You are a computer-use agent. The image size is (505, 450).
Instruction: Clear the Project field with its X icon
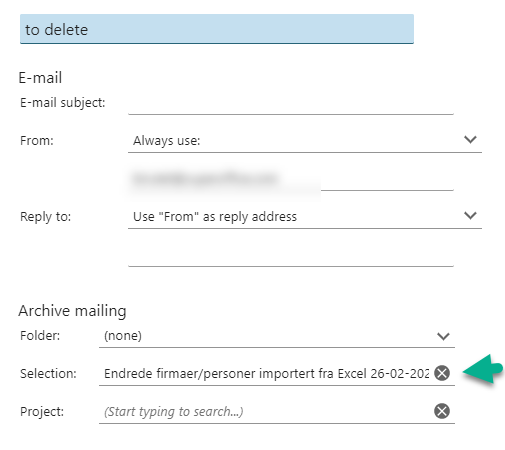pyautogui.click(x=442, y=411)
